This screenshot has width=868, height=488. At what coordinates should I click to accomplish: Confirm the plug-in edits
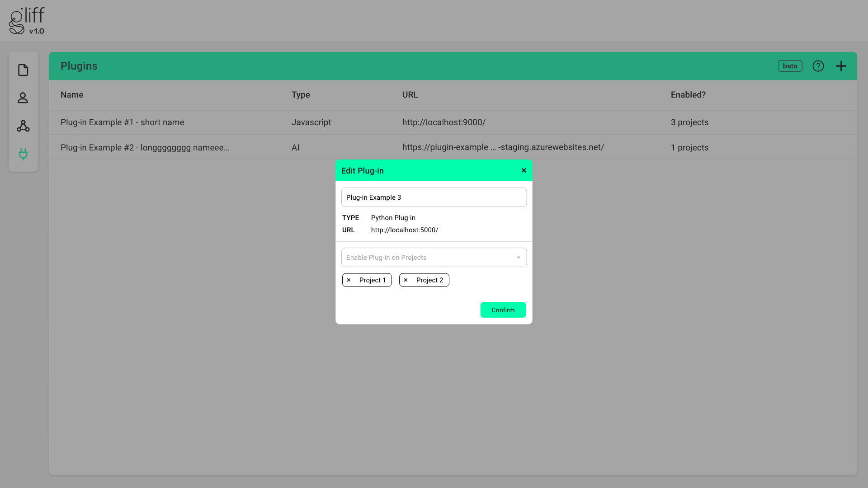[x=503, y=310]
